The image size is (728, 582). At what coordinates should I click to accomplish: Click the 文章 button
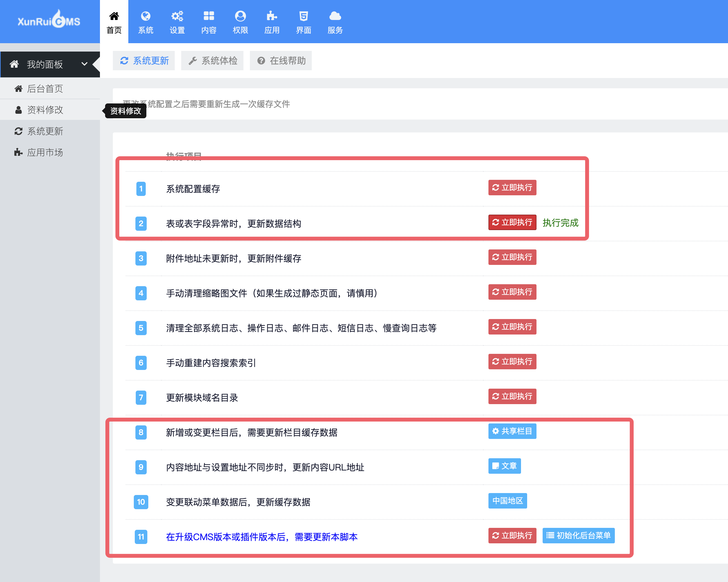point(505,466)
